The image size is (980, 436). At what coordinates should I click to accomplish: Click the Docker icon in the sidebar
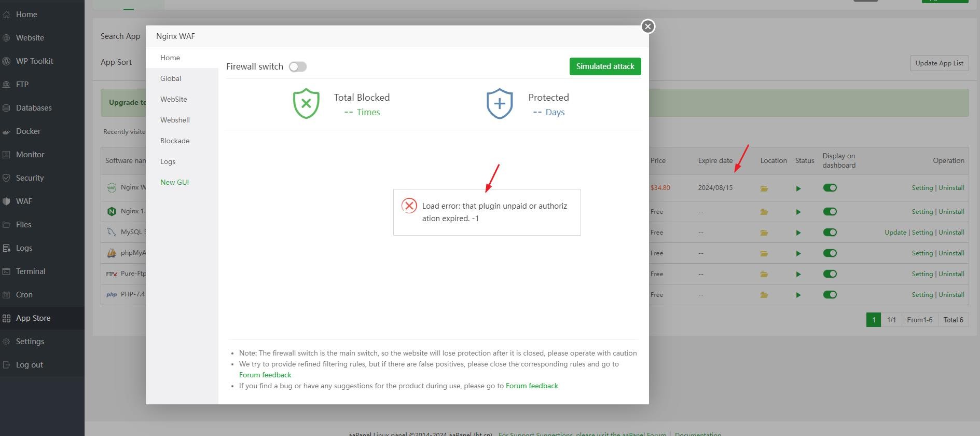(6, 131)
